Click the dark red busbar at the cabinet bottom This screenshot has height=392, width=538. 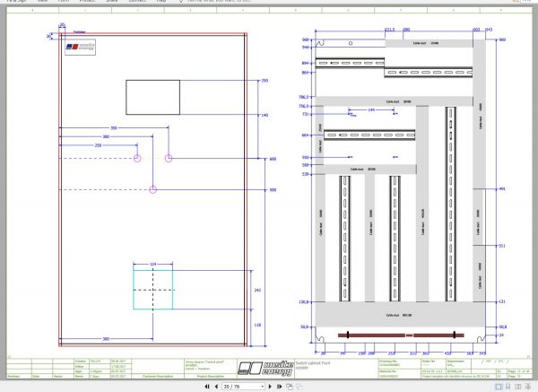point(401,335)
